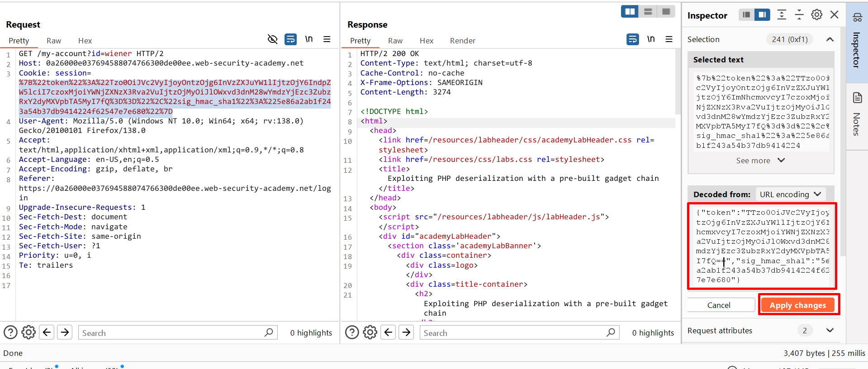Click Request search settings gear icon
The width and height of the screenshot is (868, 369).
pyautogui.click(x=28, y=332)
